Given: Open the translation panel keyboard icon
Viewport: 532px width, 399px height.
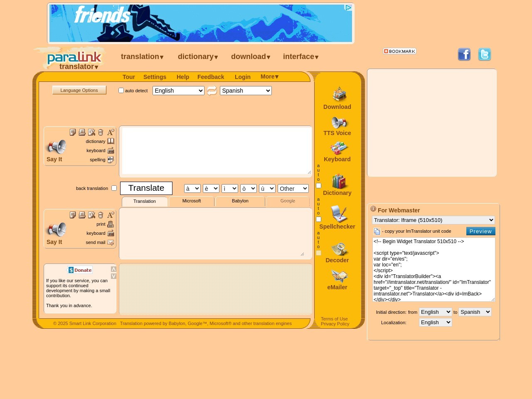Looking at the screenshot, I should pyautogui.click(x=111, y=233).
